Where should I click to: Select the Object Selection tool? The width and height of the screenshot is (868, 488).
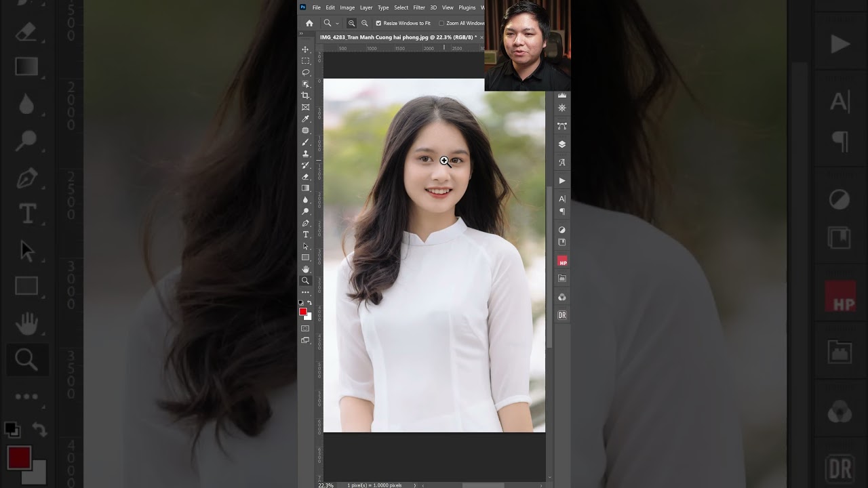click(305, 84)
